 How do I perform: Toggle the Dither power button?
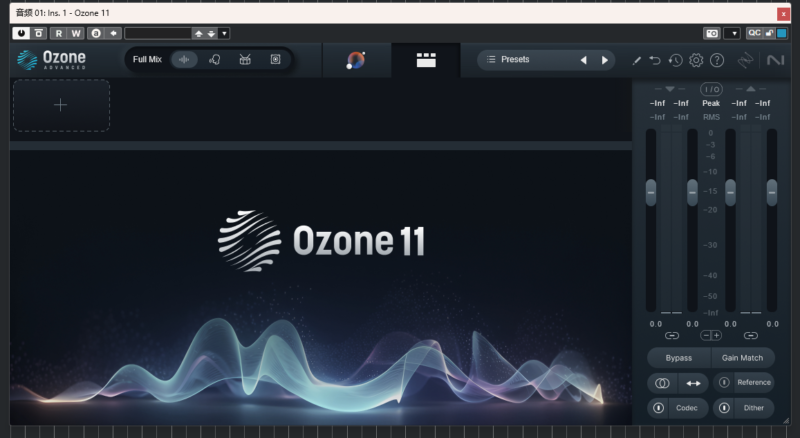(x=723, y=408)
